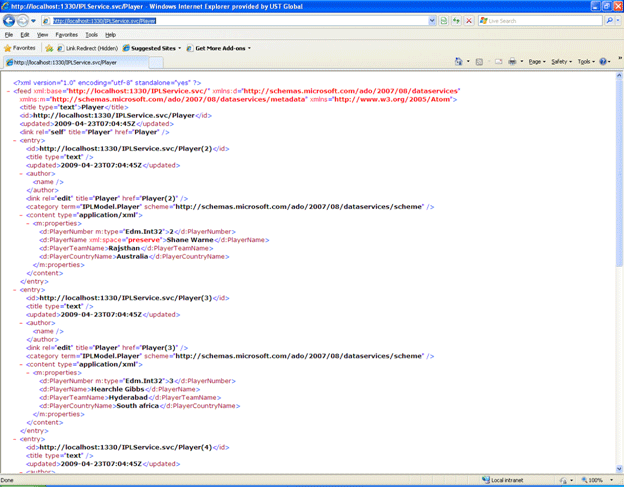Image resolution: width=624 pixels, height=487 pixels.
Task: Click the magnifier search button
Action: click(609, 21)
